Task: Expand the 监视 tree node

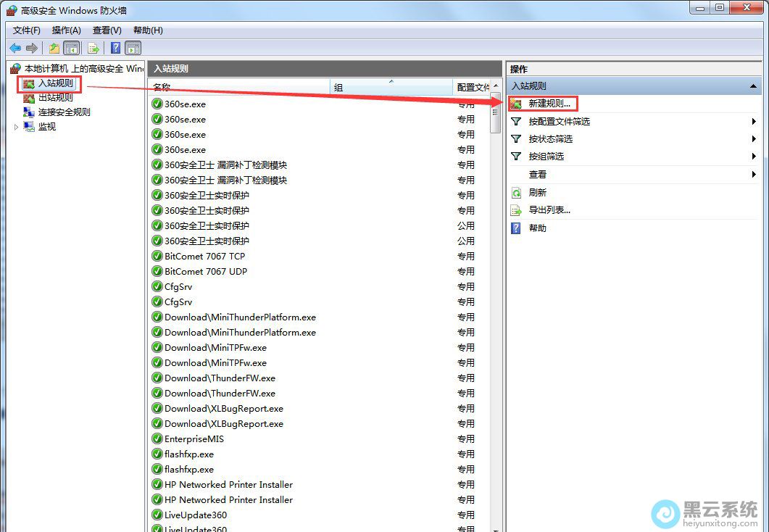Action: [x=16, y=127]
